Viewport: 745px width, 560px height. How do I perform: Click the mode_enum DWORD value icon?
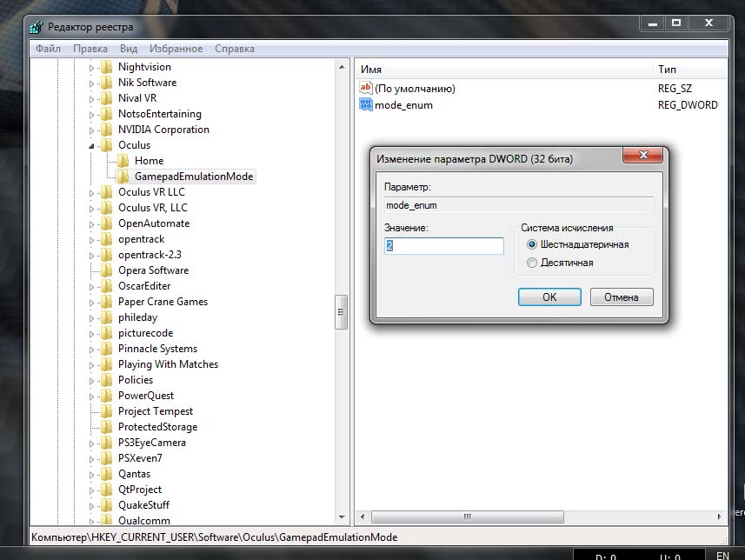tap(365, 104)
